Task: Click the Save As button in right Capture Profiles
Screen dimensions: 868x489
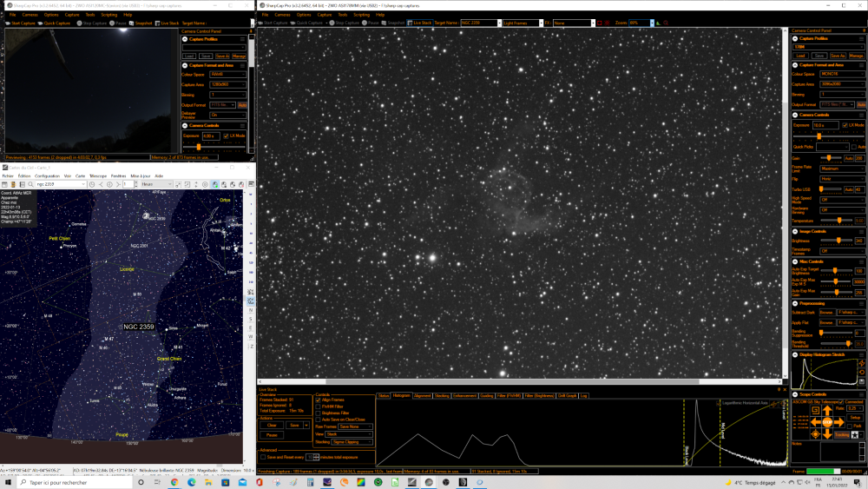Action: tap(838, 56)
